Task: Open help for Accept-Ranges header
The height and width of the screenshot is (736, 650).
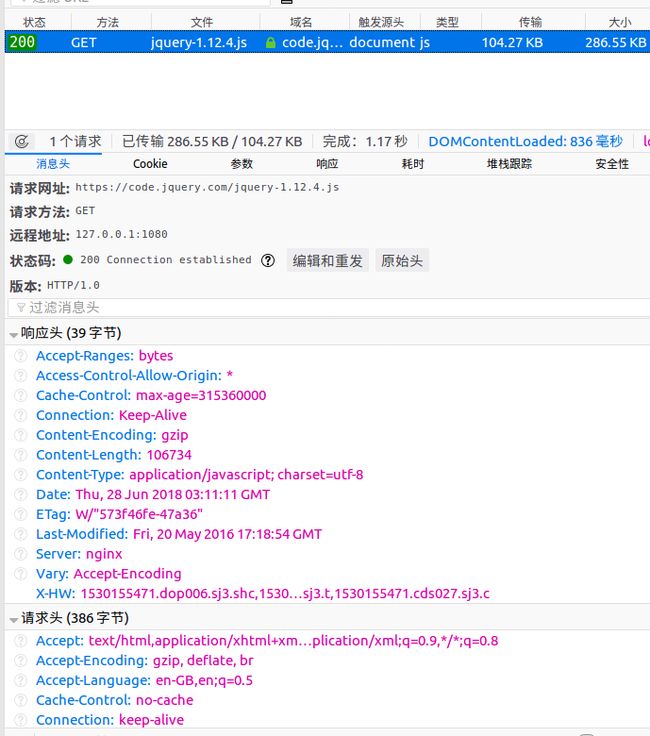Action: [21, 356]
